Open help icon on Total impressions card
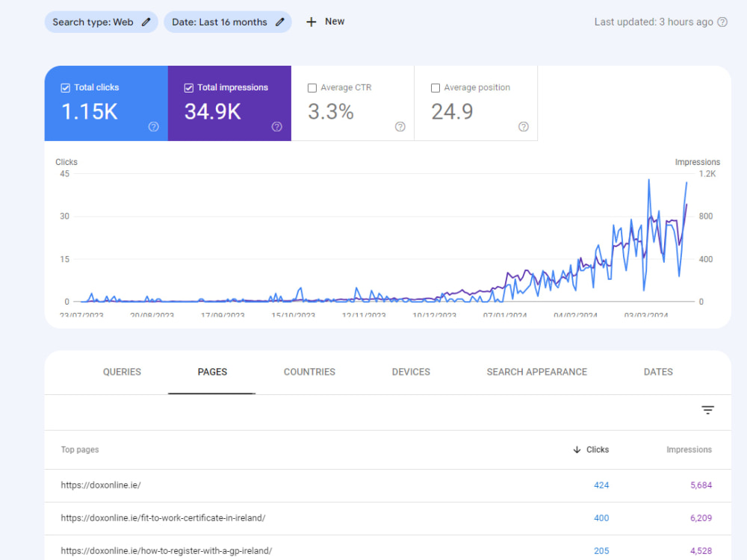Viewport: 747px width, 560px height. [x=277, y=127]
